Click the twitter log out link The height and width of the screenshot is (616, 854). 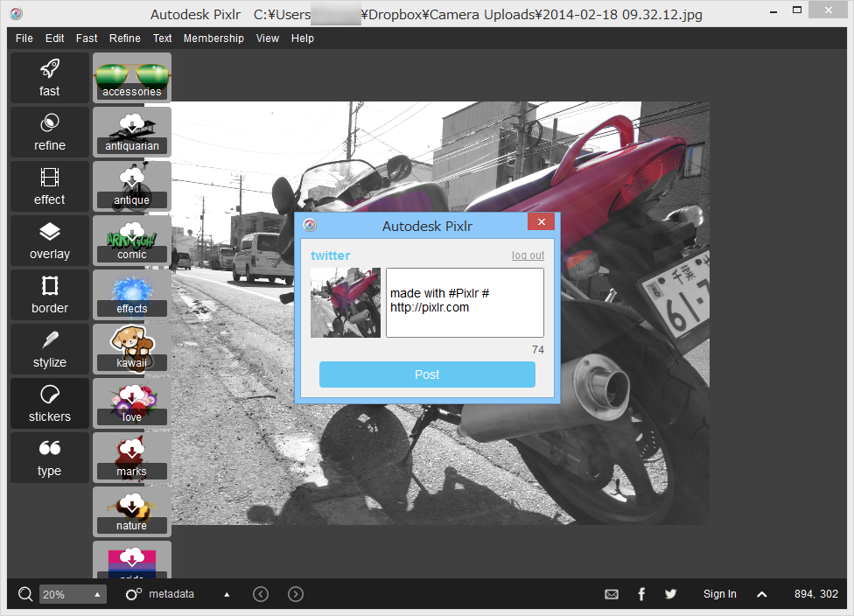528,255
